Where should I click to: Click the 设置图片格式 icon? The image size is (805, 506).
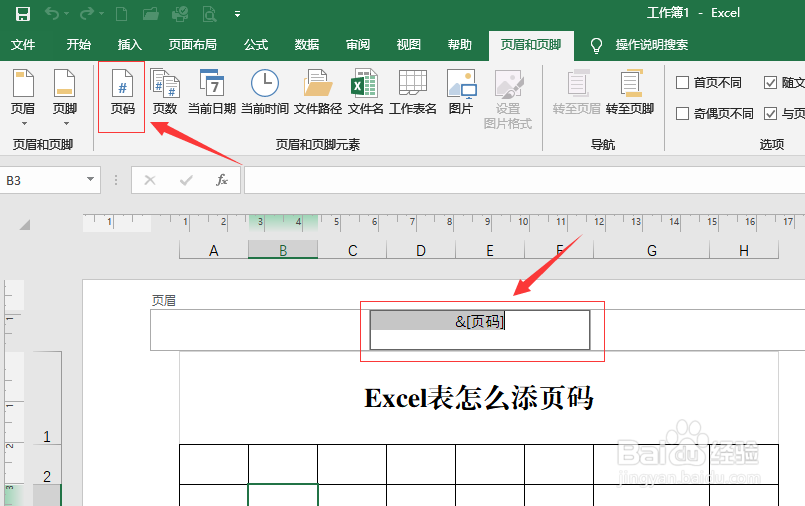(x=508, y=99)
